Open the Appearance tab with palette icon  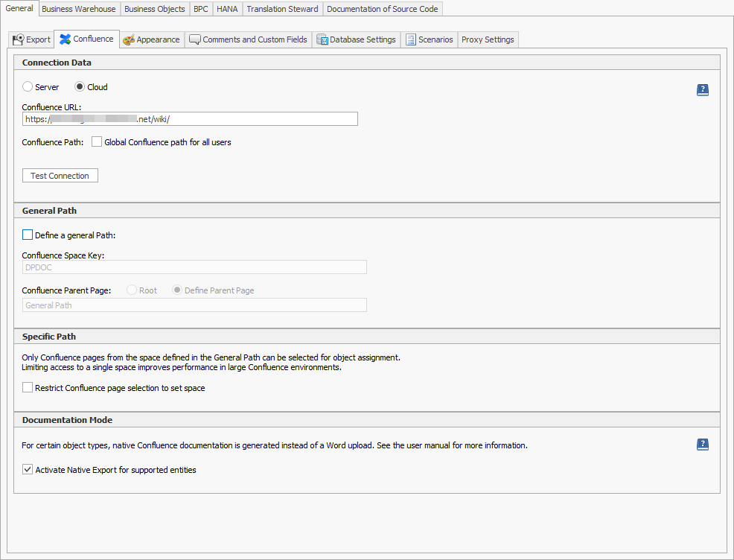[151, 39]
